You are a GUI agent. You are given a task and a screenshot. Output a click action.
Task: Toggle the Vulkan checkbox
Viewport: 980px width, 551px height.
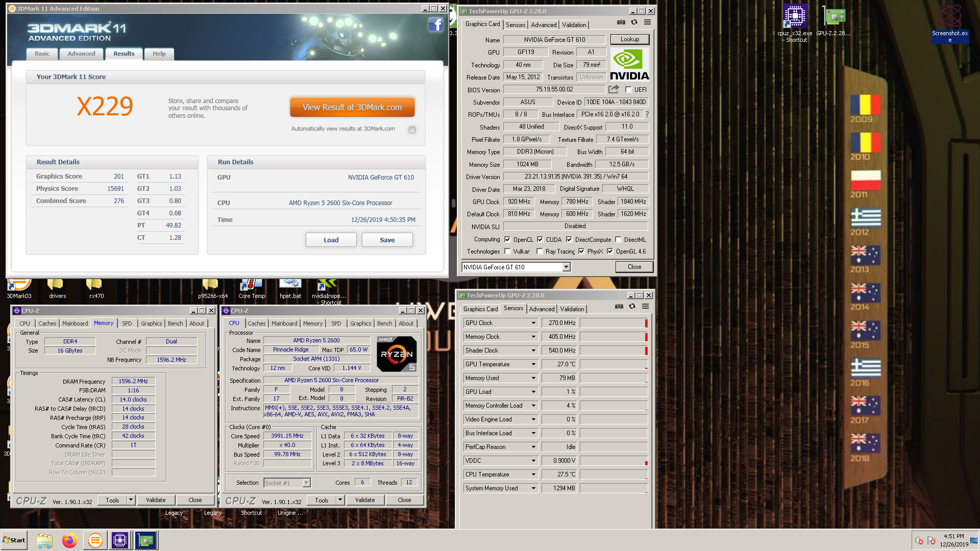coord(507,252)
